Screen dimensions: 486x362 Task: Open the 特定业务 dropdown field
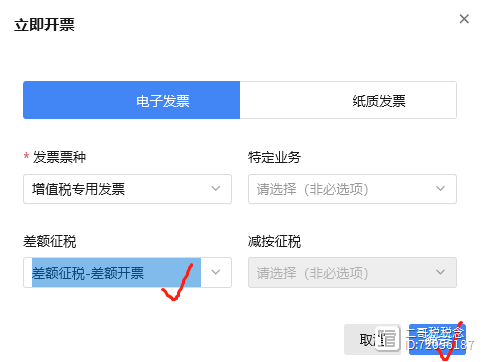coord(352,189)
